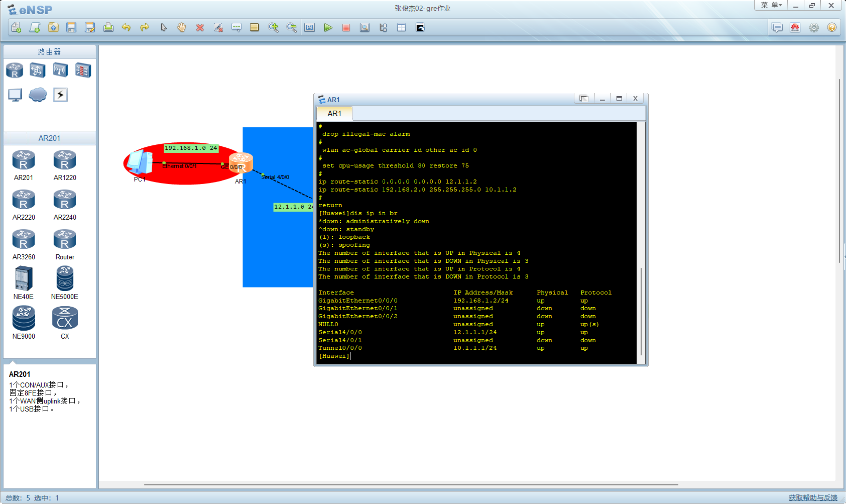
Task: Click the 获取帮助与反馈 link
Action: (x=813, y=497)
